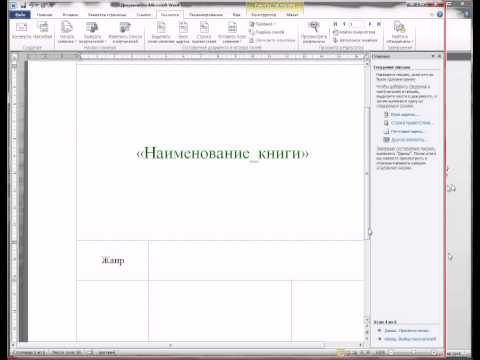Click the «Наименование_книги» merge field in document

(223, 153)
